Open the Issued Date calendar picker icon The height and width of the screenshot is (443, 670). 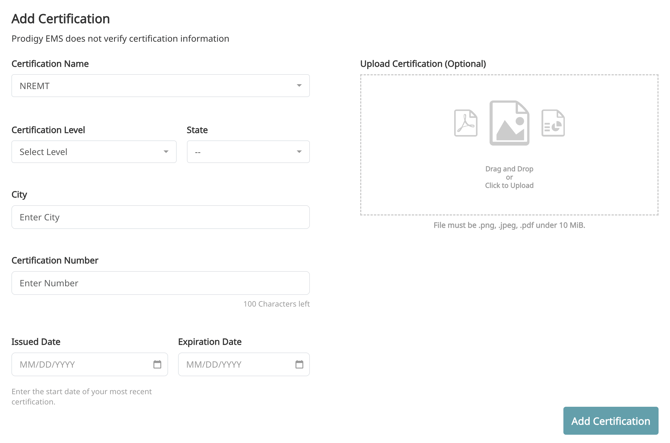(x=157, y=364)
